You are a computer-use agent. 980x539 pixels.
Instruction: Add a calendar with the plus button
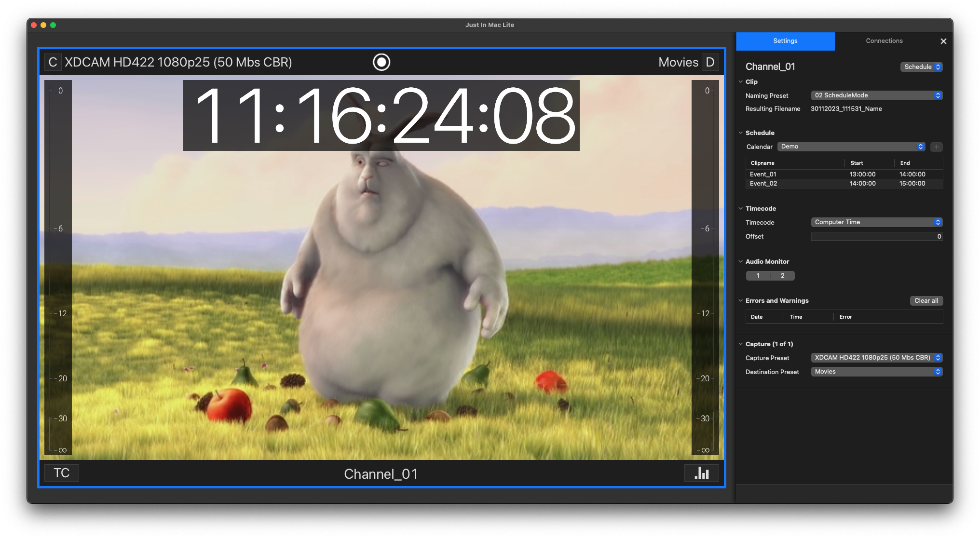[x=937, y=147]
